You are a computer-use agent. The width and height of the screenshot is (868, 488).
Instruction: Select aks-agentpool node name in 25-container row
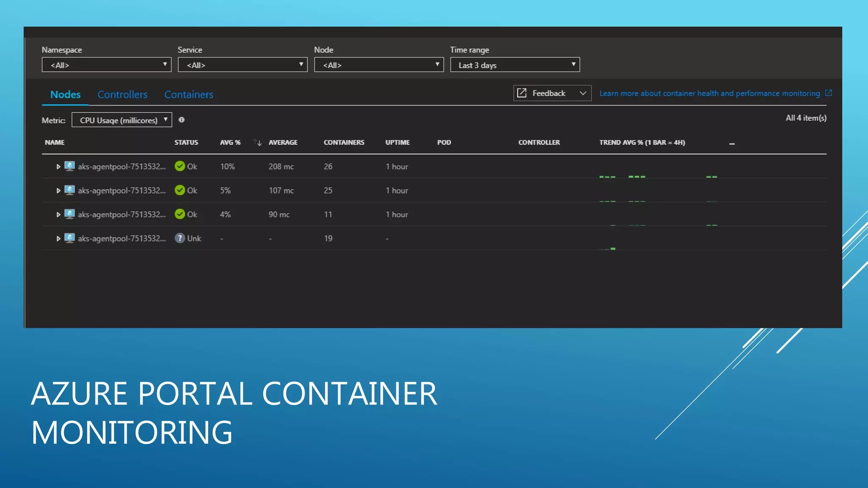click(x=122, y=191)
